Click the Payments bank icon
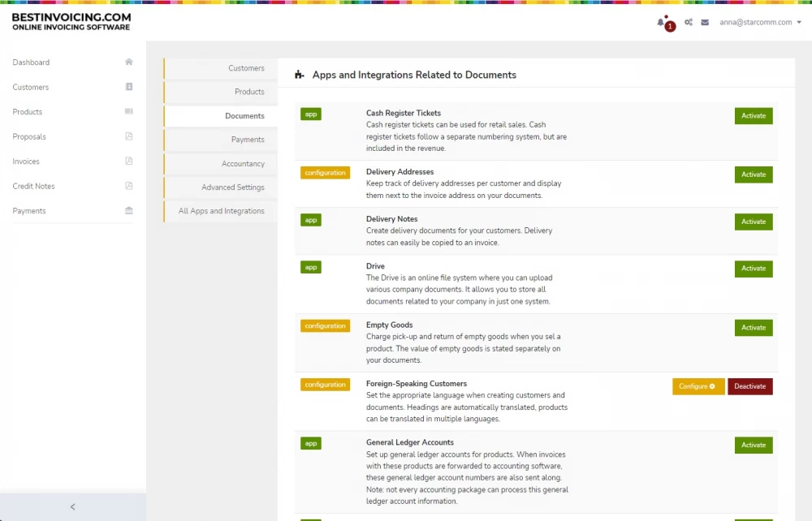The height and width of the screenshot is (521, 812). point(129,211)
